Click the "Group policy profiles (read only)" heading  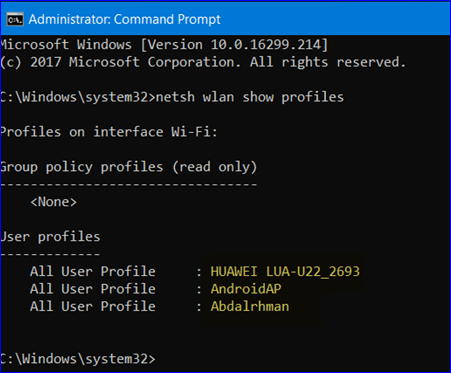pos(128,167)
